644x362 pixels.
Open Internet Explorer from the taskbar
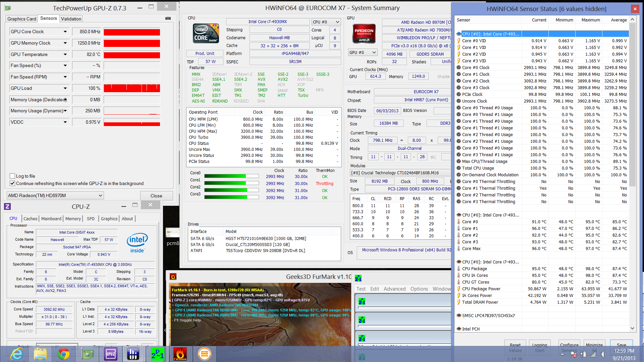(17, 354)
